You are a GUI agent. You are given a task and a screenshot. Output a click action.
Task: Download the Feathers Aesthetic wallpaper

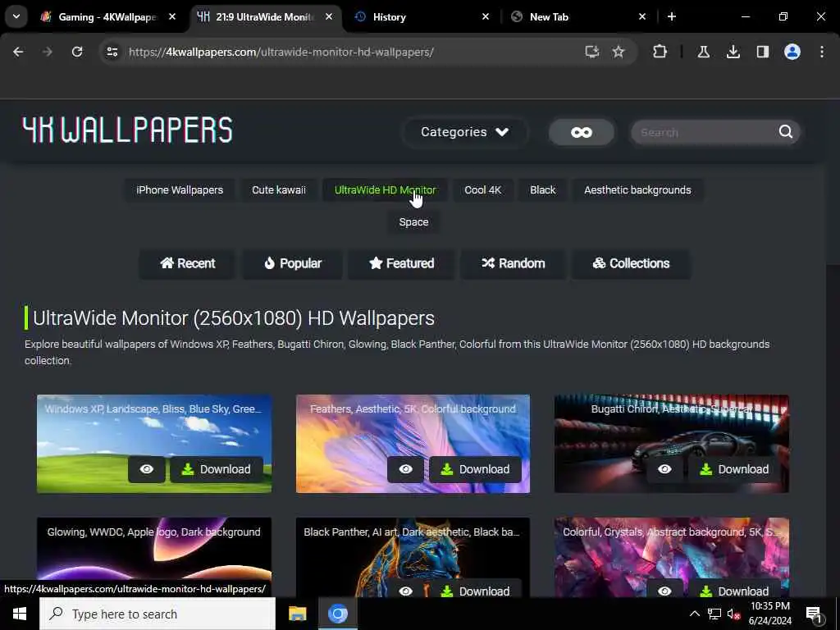coord(475,469)
